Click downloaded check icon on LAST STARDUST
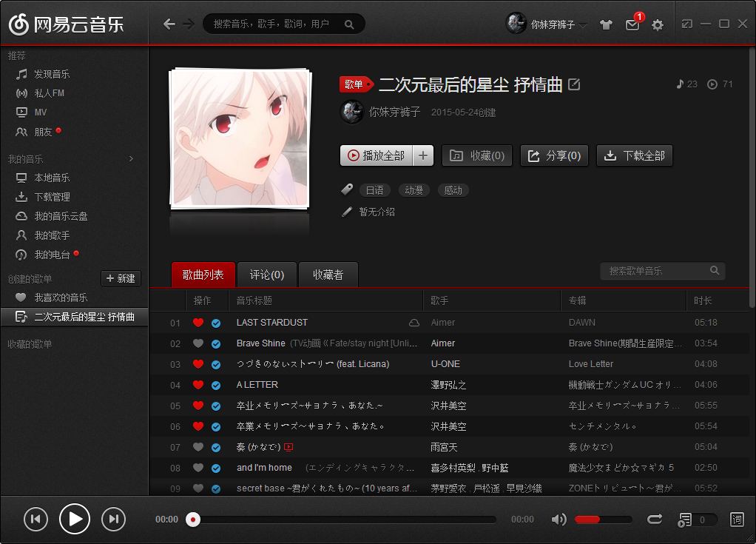The width and height of the screenshot is (756, 544). (x=216, y=323)
